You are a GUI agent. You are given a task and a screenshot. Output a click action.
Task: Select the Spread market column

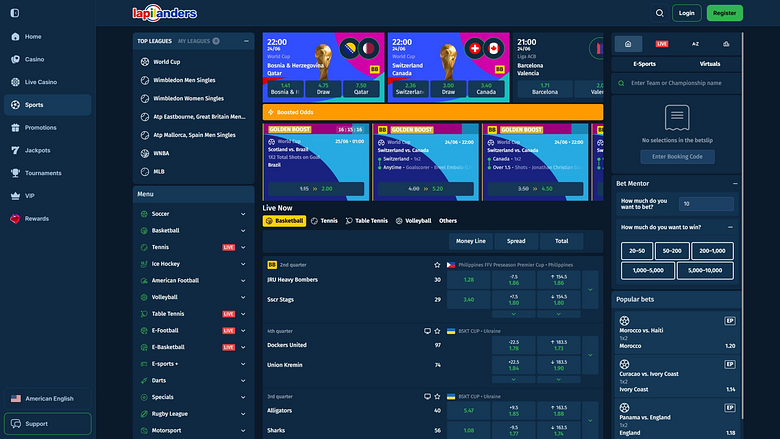(x=516, y=241)
